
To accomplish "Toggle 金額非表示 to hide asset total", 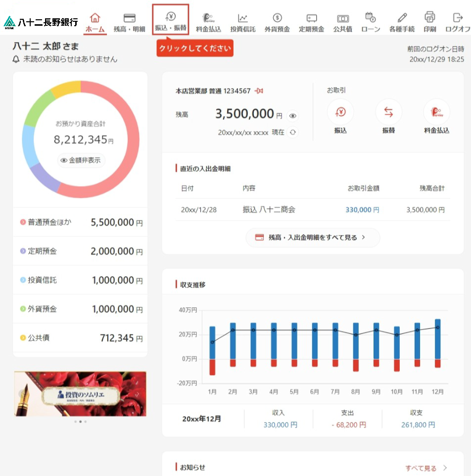I will coord(81,160).
